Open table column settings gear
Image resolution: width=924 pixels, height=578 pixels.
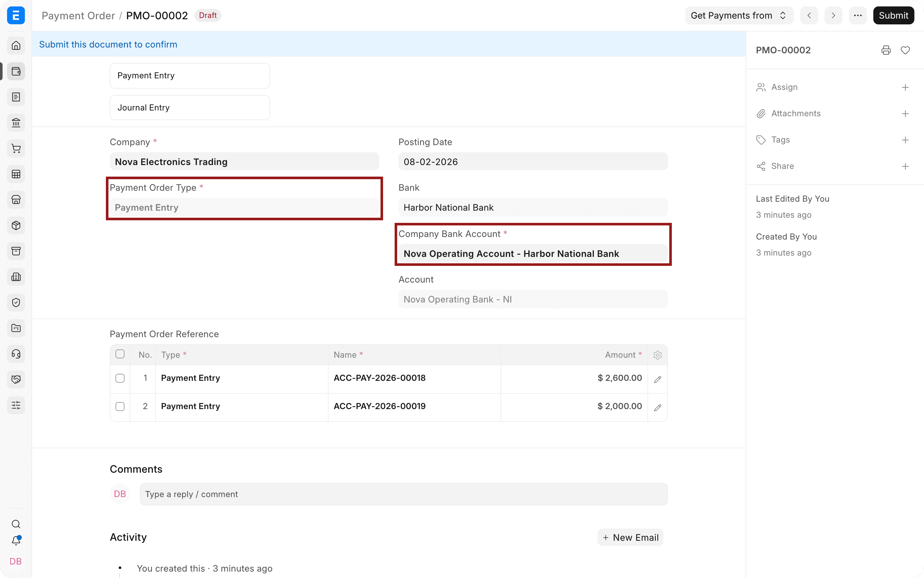(x=657, y=355)
